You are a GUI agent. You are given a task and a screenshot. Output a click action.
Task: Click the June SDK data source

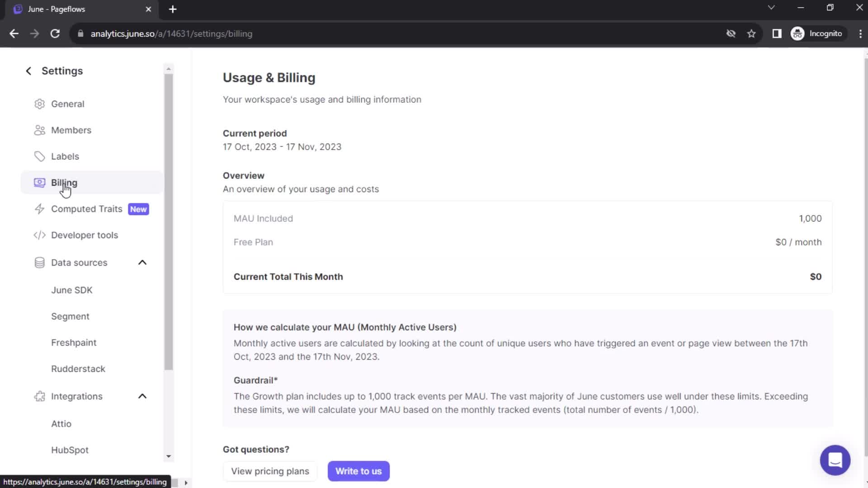[x=71, y=290]
